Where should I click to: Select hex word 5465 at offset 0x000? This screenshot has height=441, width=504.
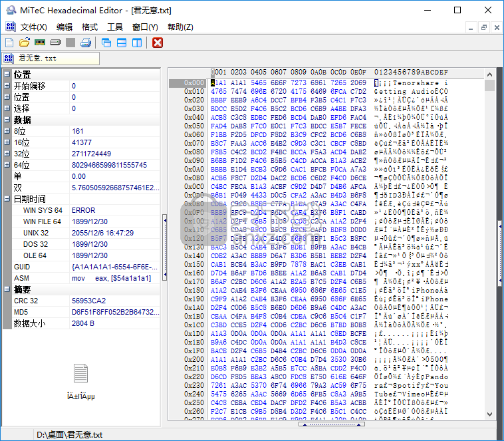pyautogui.click(x=259, y=83)
